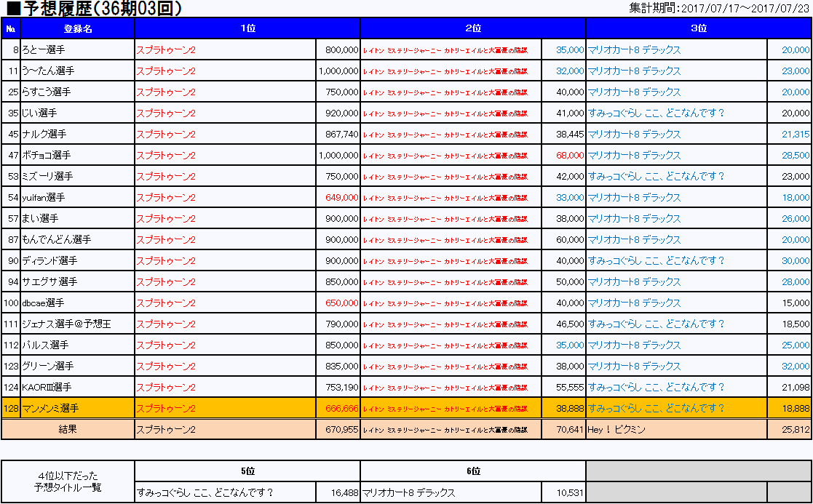
Task: Click the 753,190 value
Action: pos(341,388)
